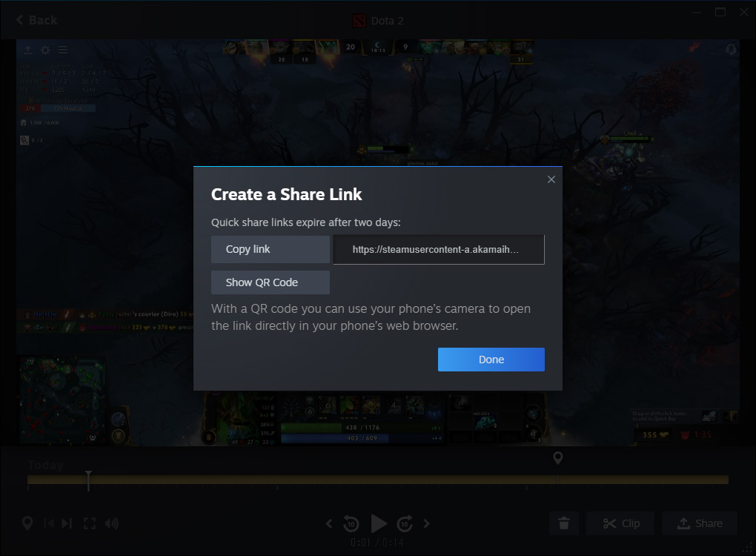The image size is (756, 556).
Task: Open the Clip tool
Action: tap(620, 523)
